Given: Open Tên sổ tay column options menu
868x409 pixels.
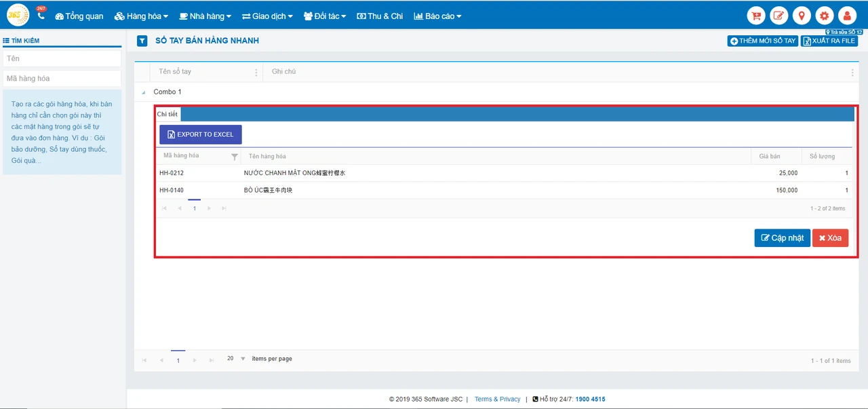Looking at the screenshot, I should click(x=256, y=72).
